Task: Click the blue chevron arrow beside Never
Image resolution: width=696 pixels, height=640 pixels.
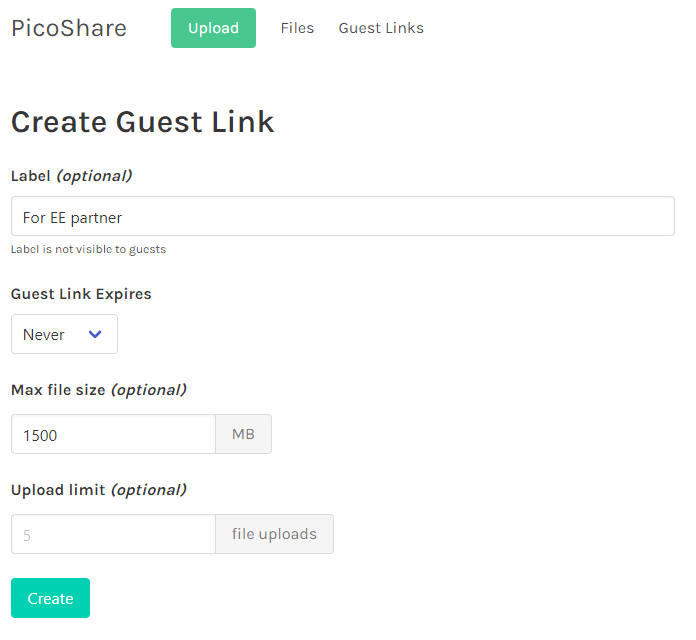Action: [x=95, y=334]
